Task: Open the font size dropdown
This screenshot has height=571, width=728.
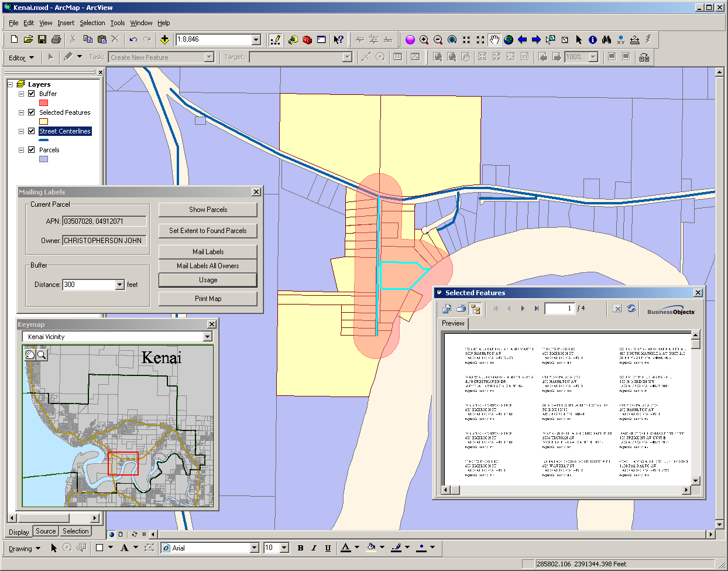Action: [284, 548]
